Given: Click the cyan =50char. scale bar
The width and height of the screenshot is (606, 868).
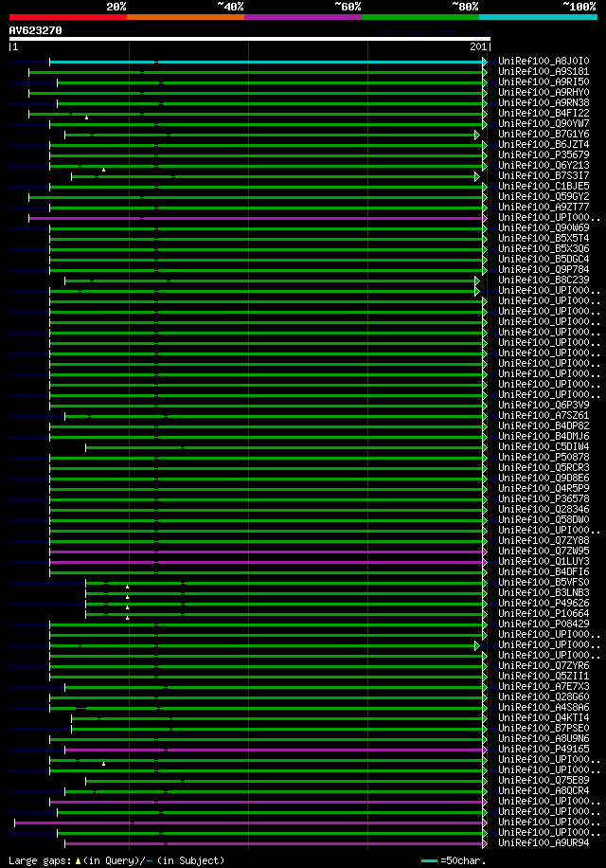Looking at the screenshot, I should click(429, 860).
